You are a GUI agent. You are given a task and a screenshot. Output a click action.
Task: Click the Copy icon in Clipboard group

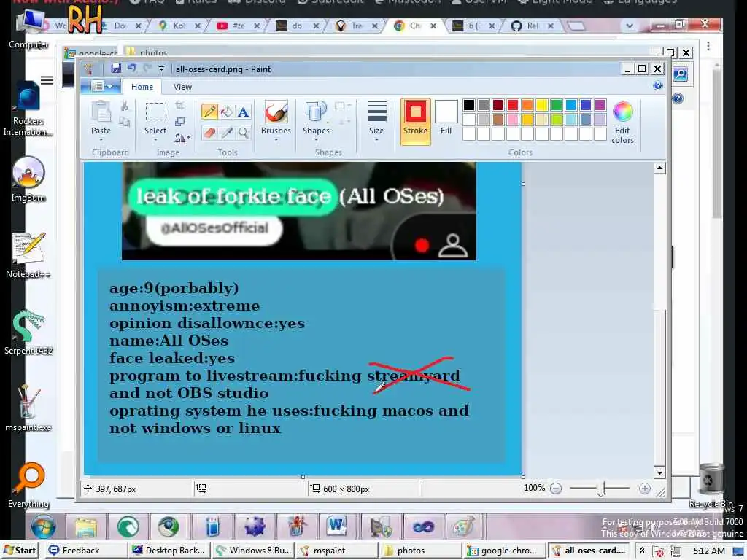pos(124,122)
